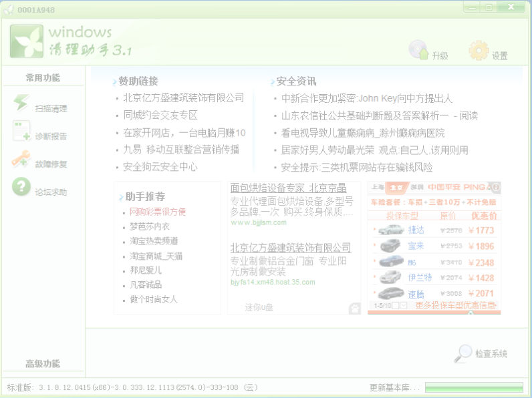The image size is (532, 398).
Task: Switch to 高级功能 section tab
Action: pos(43,364)
